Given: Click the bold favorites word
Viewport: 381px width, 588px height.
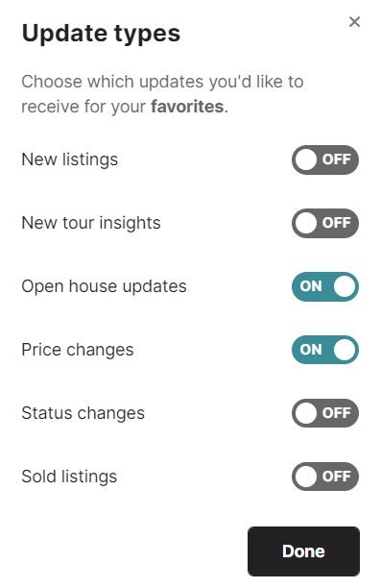Looking at the screenshot, I should 187,107.
